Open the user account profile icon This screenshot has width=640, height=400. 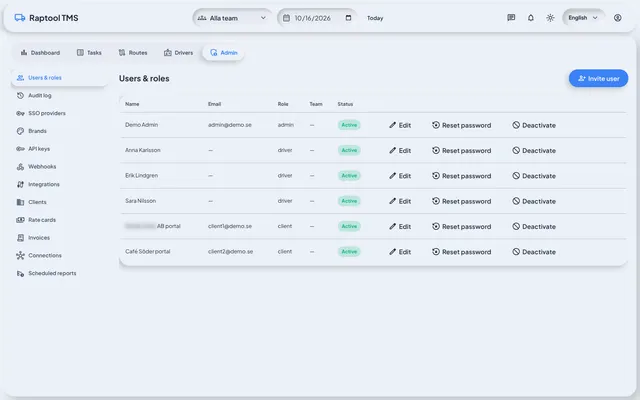(x=618, y=18)
